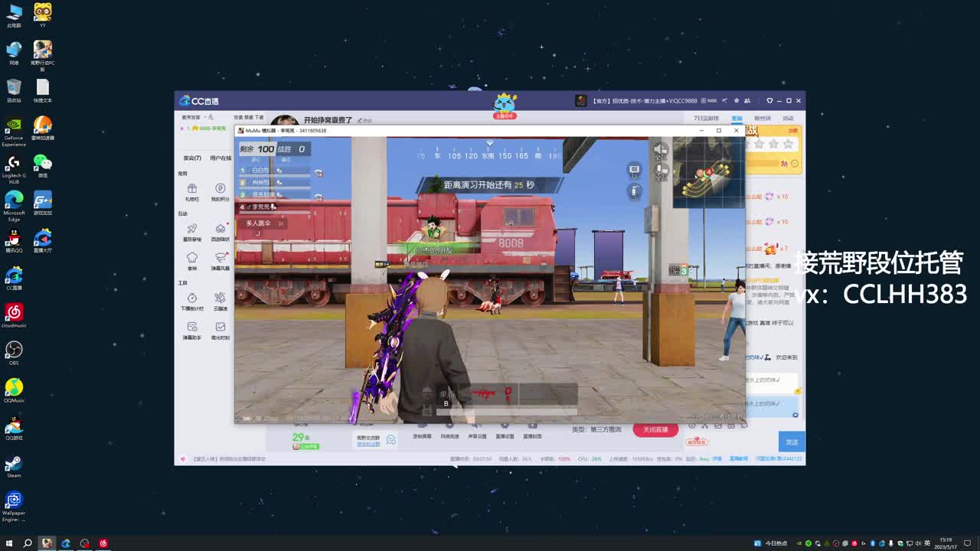Click the 多人跳伞 button in game
This screenshot has width=980, height=551.
[x=263, y=223]
